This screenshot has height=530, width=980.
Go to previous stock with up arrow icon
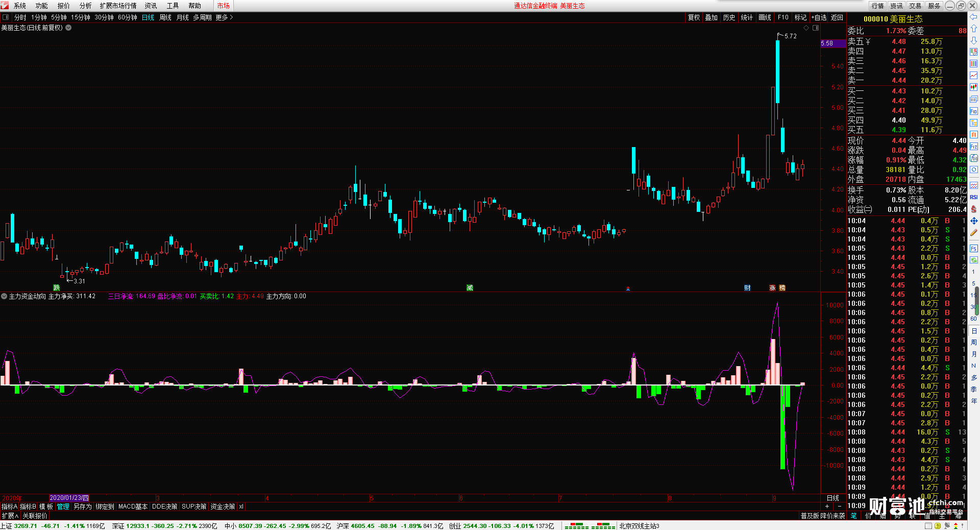pyautogui.click(x=973, y=29)
